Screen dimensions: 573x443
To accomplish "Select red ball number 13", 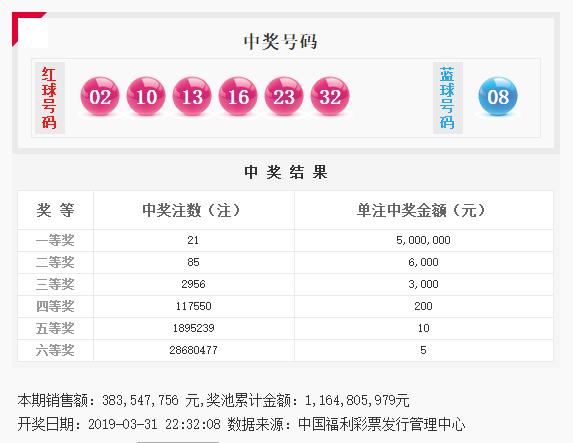I will pos(192,96).
